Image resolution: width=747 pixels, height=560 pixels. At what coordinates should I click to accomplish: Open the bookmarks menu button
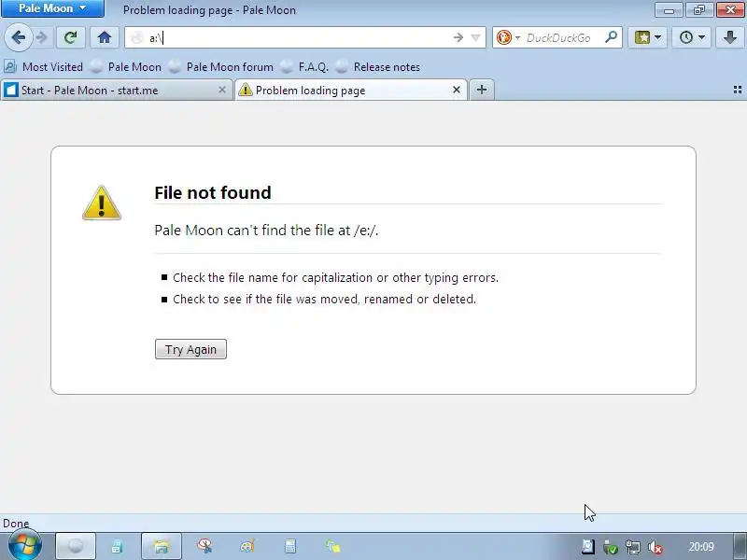[642, 37]
